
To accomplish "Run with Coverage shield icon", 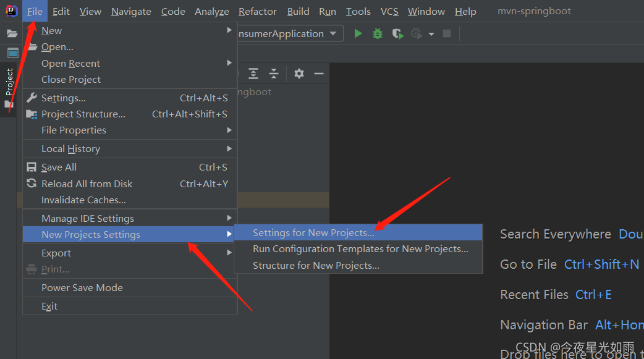I will pyautogui.click(x=397, y=33).
